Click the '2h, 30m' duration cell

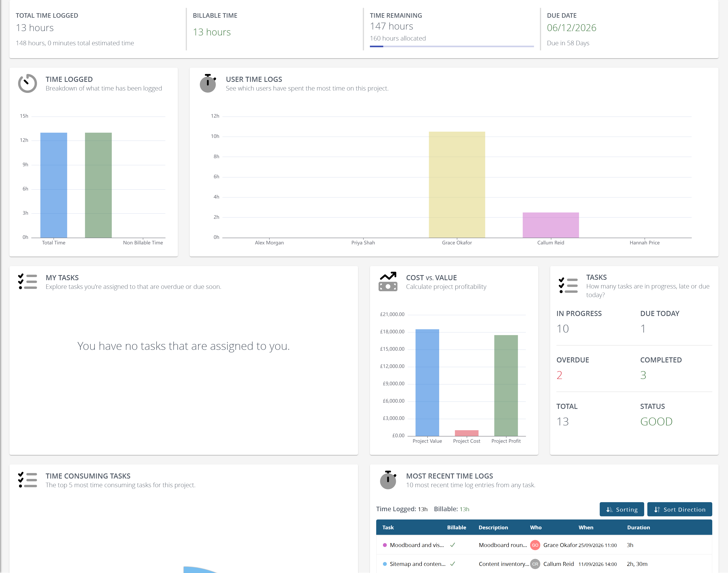click(x=637, y=564)
